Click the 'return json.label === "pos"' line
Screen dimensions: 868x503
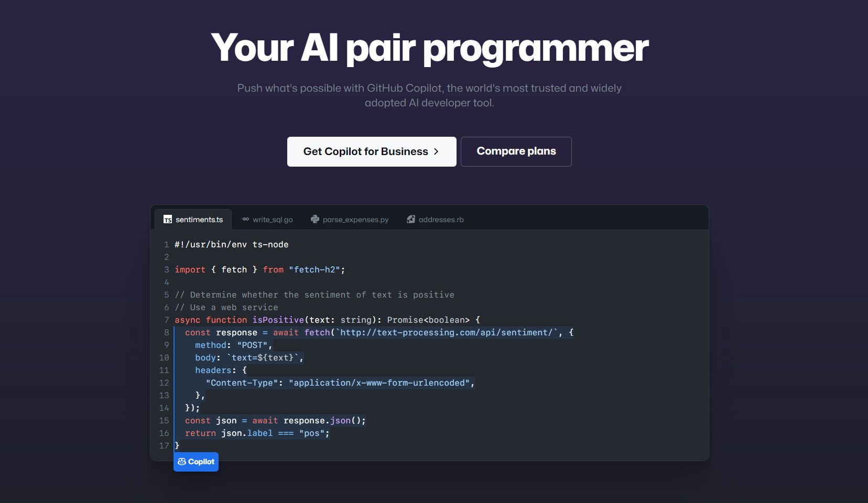[257, 433]
